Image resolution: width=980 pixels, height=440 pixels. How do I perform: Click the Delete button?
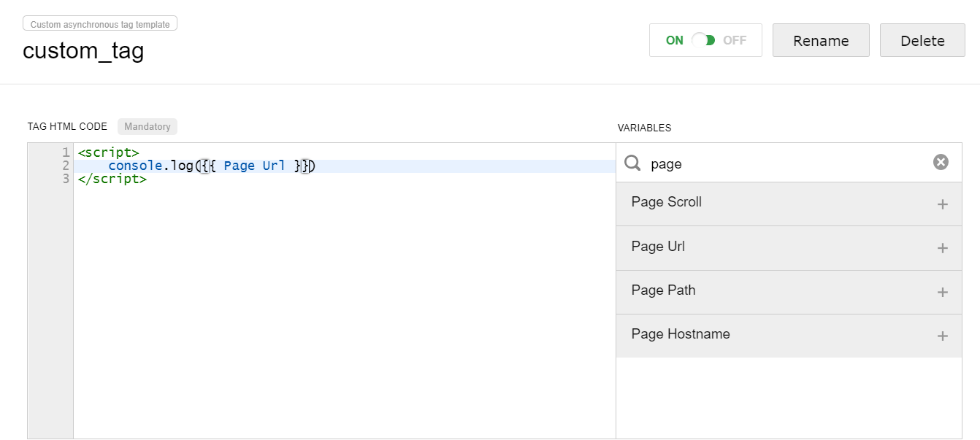922,40
